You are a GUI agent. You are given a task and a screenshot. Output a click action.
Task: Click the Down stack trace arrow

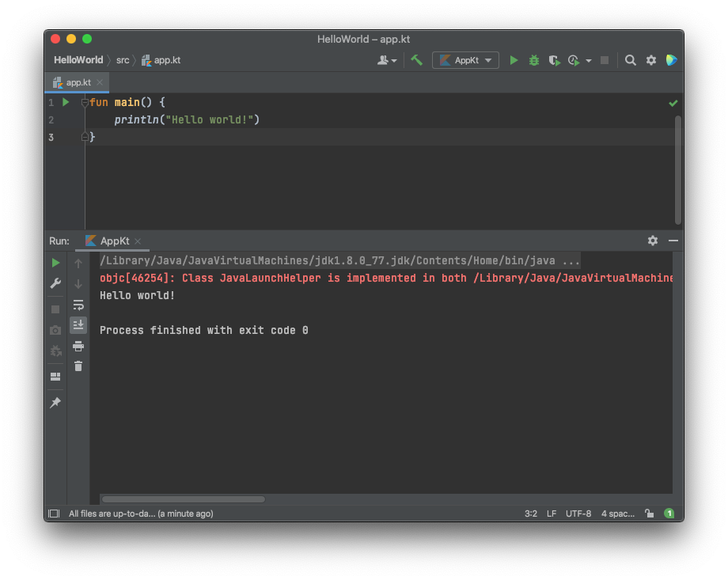78,284
